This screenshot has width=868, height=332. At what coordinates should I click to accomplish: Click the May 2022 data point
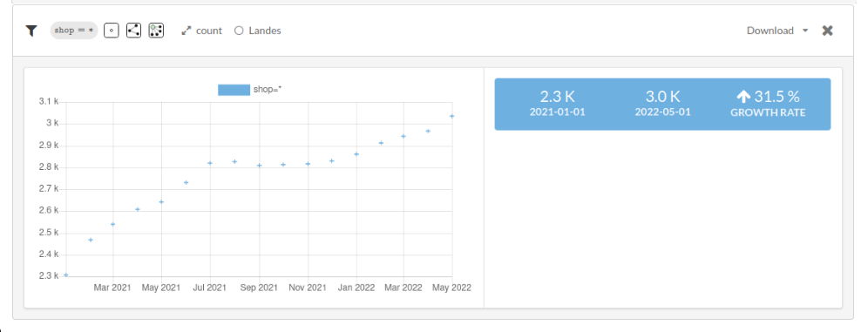pos(451,116)
